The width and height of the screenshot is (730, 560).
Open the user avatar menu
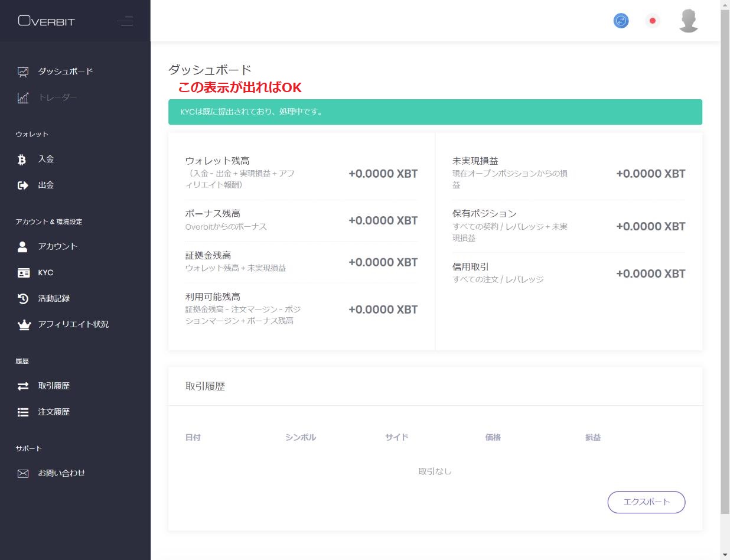[689, 21]
